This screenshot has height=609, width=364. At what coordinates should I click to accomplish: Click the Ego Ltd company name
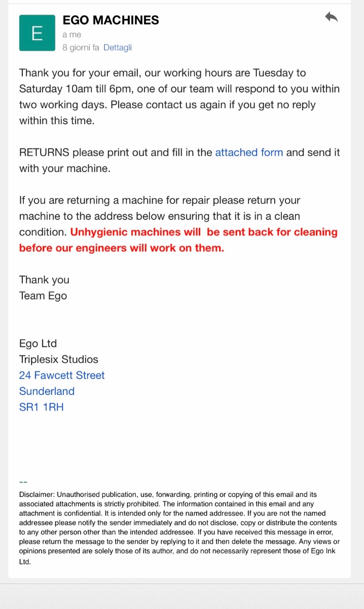point(38,344)
